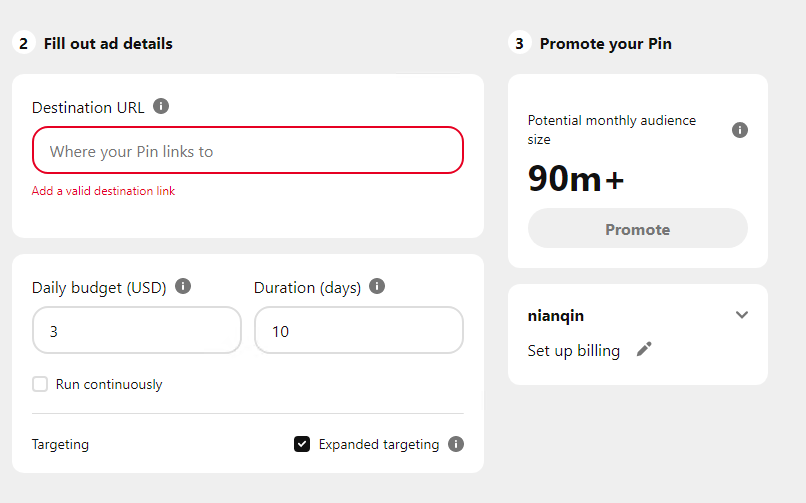Click the nianqin account name
The width and height of the screenshot is (806, 503).
[556, 315]
